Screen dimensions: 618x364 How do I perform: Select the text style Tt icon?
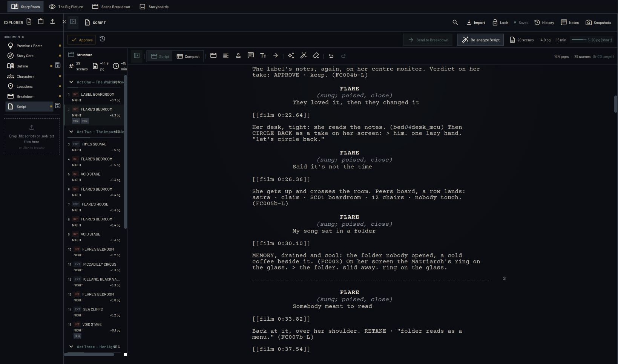pyautogui.click(x=263, y=55)
